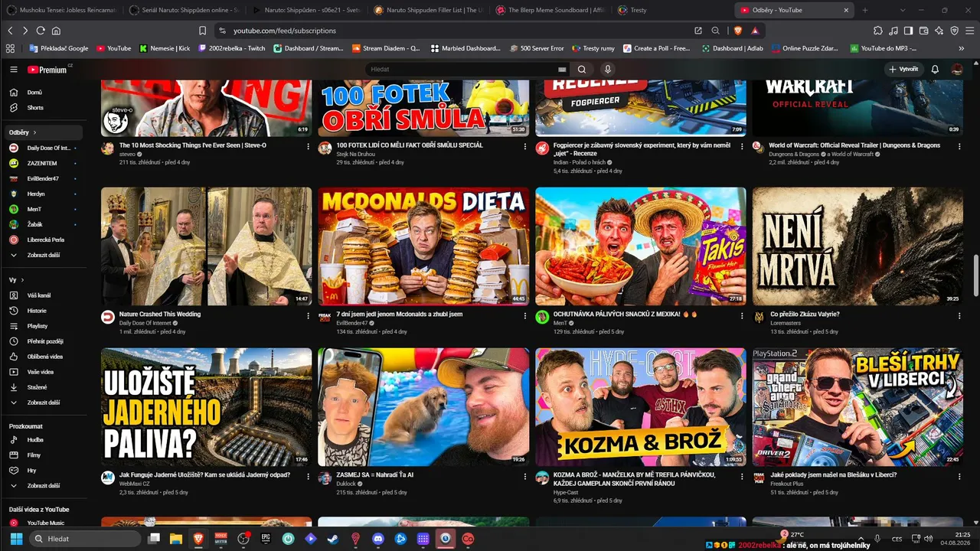This screenshot has height=551, width=980.
Task: Open Steam from the taskbar
Action: coord(332,539)
